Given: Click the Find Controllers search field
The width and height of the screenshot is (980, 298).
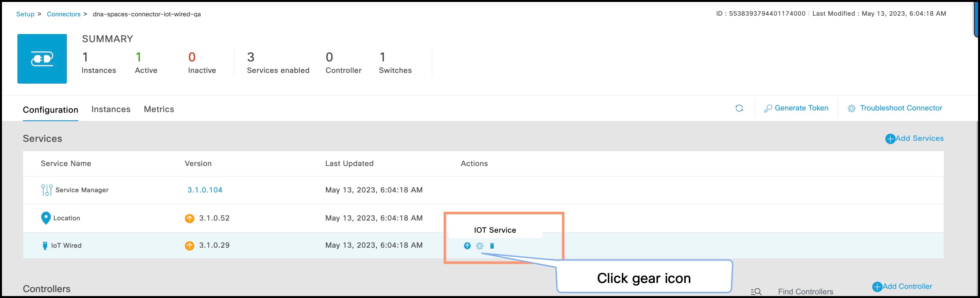Looking at the screenshot, I should click(806, 291).
